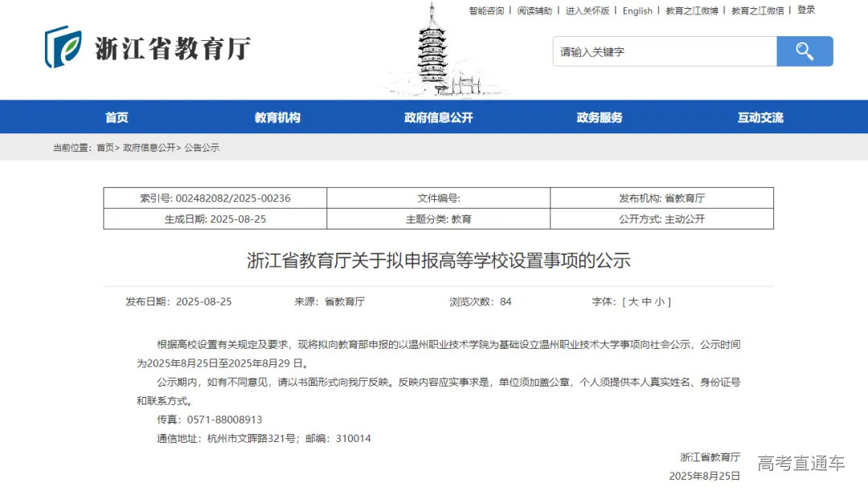Select the 首页 navigation tab
This screenshot has height=495, width=868.
click(x=117, y=117)
